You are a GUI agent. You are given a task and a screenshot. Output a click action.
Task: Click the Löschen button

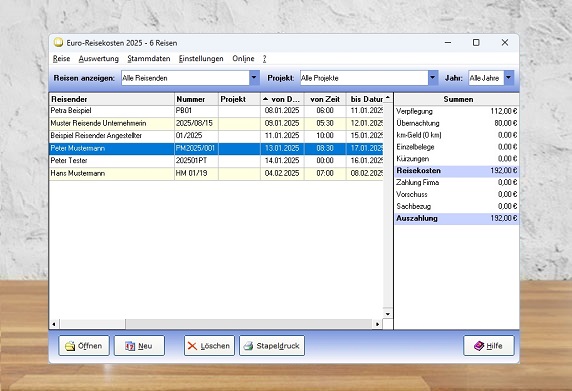[209, 346]
